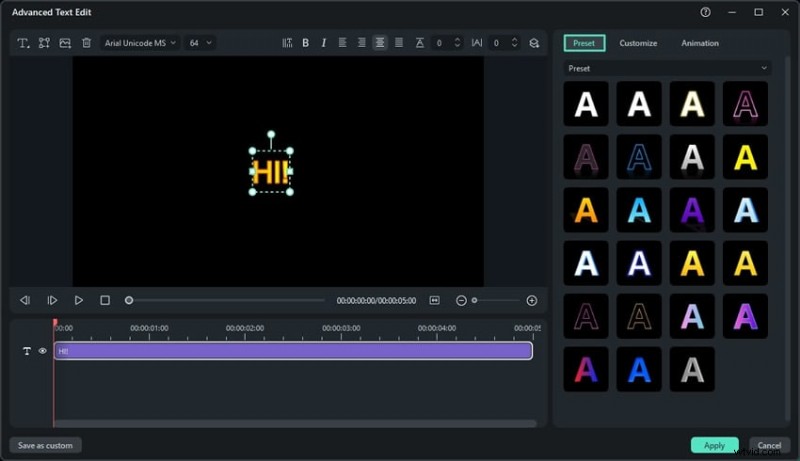Screen dimensions: 800x461
Task: Open the font size 64 dropdown
Action: pyautogui.click(x=200, y=43)
